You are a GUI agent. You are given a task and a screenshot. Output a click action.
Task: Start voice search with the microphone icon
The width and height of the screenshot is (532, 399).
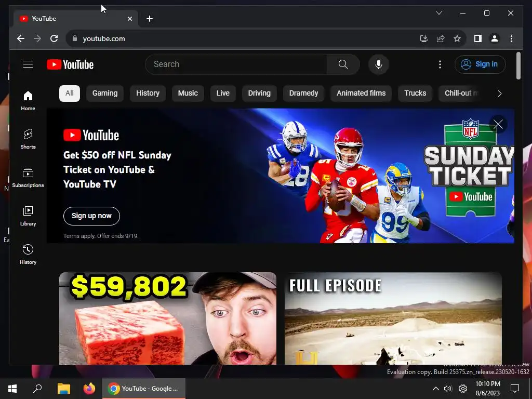coord(379,64)
